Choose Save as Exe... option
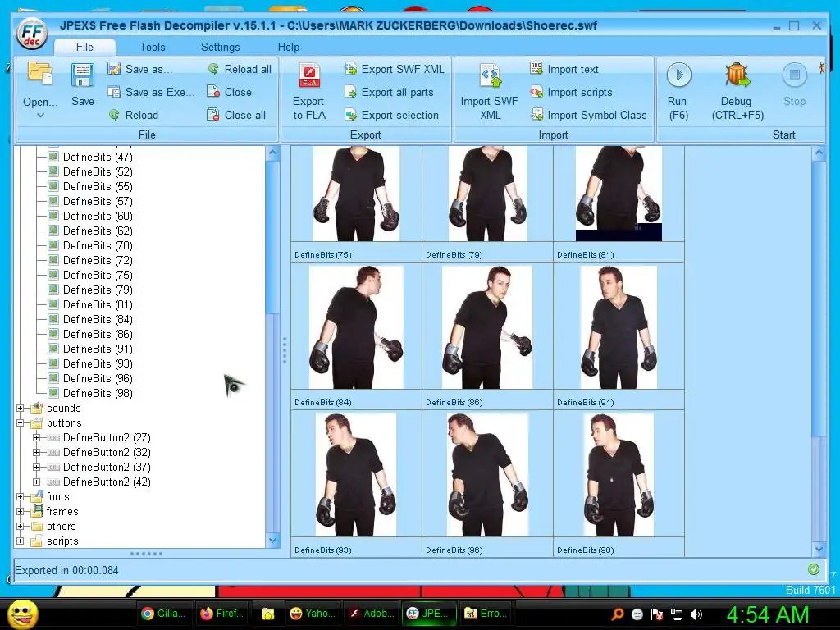The width and height of the screenshot is (840, 630). (x=151, y=92)
